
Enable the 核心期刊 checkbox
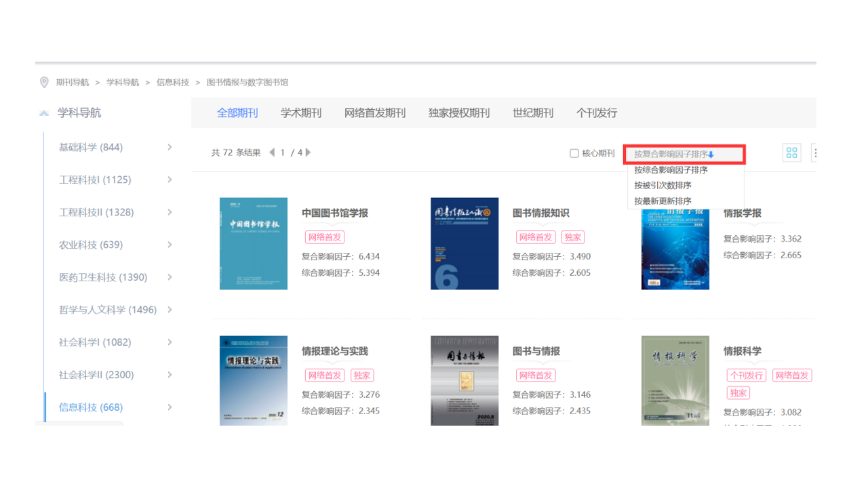574,153
